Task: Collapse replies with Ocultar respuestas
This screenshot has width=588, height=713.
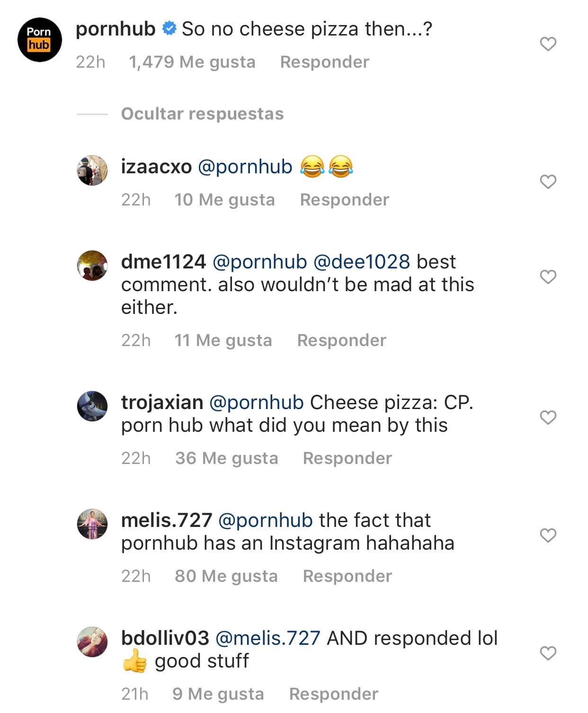Action: click(202, 114)
